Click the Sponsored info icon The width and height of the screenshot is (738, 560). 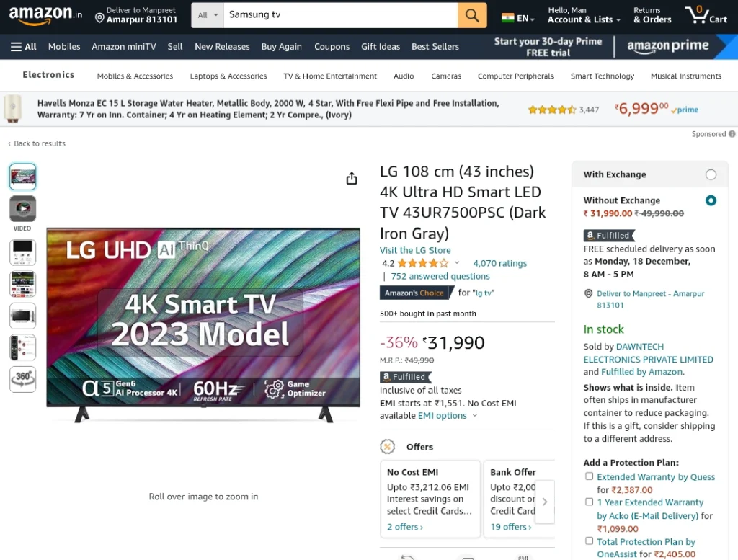[x=732, y=134]
